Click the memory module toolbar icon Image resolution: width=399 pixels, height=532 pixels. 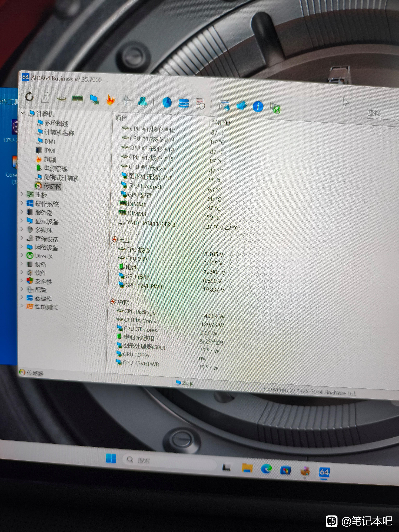click(x=78, y=98)
